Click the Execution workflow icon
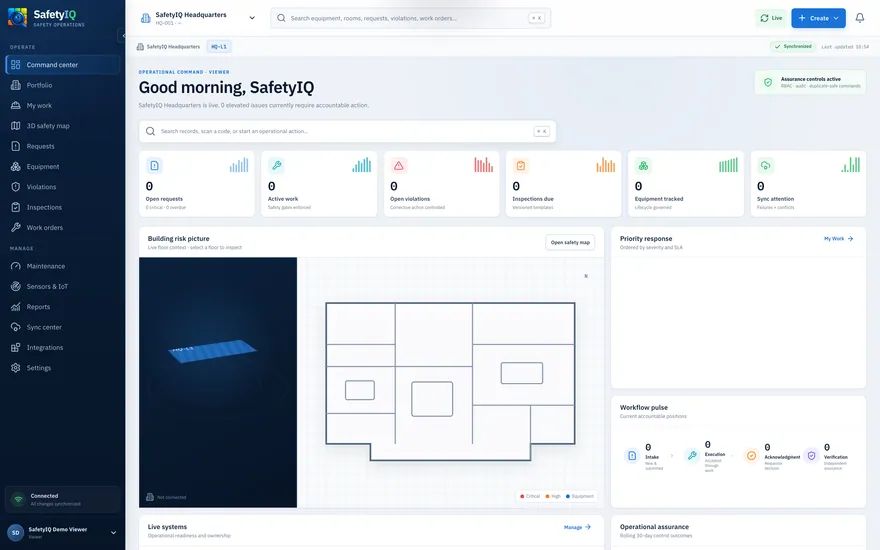Image resolution: width=880 pixels, height=550 pixels. pos(692,456)
